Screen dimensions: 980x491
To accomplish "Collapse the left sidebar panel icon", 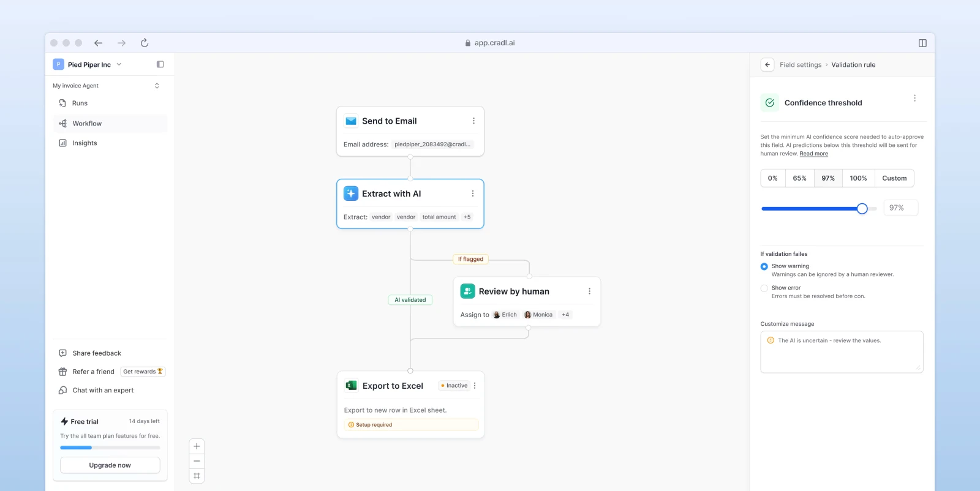I will pos(160,64).
